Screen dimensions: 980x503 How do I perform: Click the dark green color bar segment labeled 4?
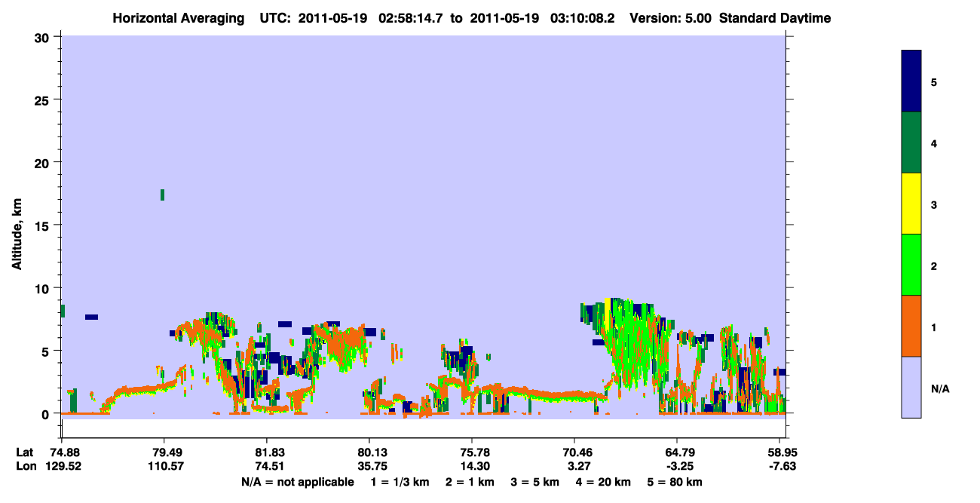pos(911,143)
